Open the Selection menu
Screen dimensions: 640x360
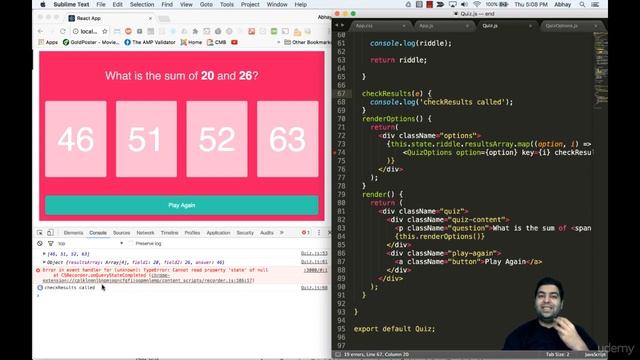tap(142, 4)
